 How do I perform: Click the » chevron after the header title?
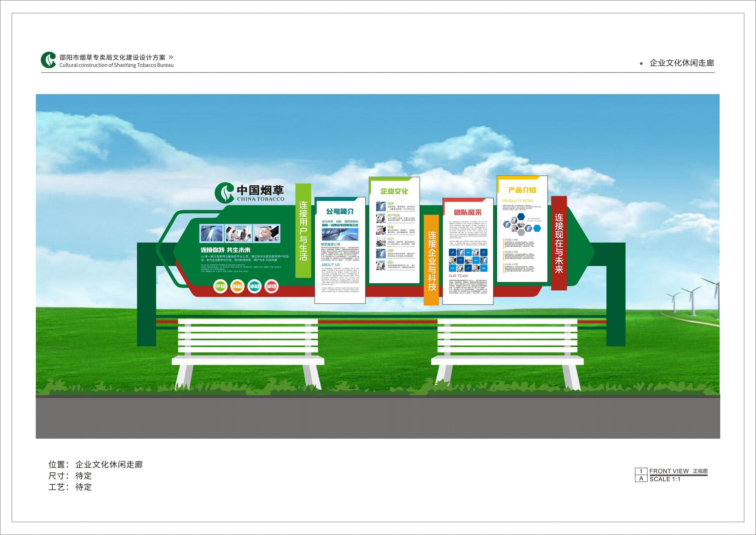coord(170,57)
